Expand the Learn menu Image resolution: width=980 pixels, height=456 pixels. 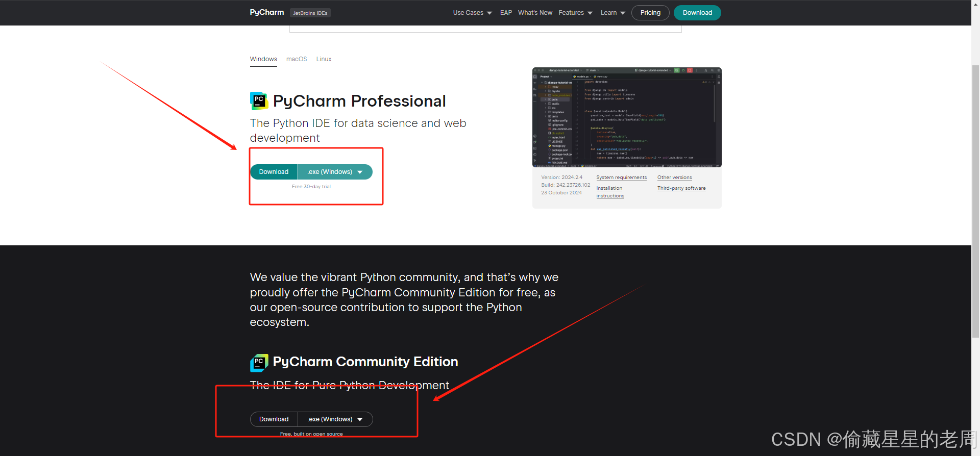click(612, 13)
